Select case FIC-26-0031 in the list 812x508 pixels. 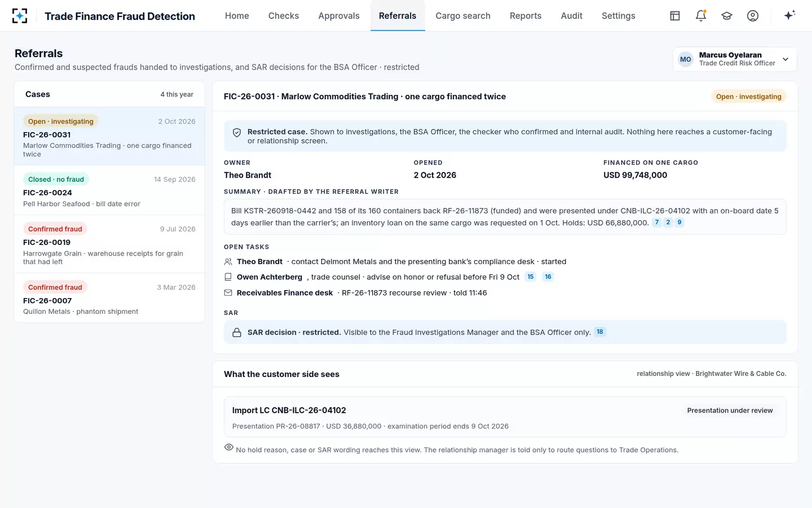click(109, 136)
